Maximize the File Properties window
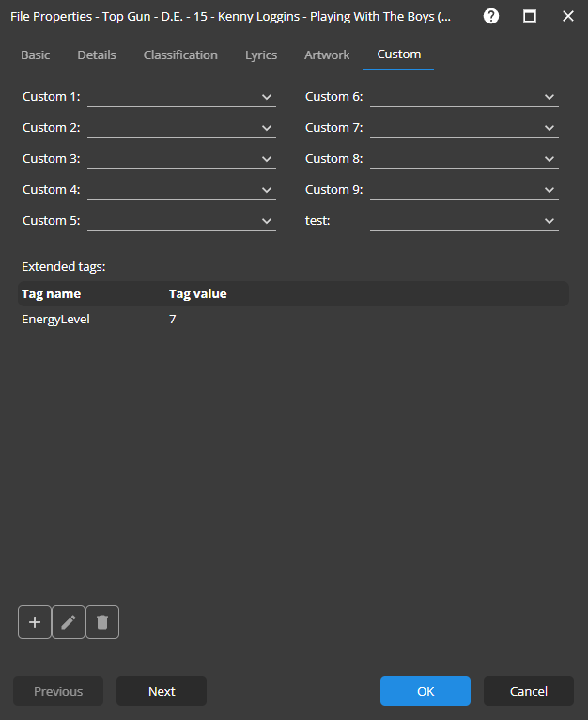The image size is (588, 720). pos(530,16)
